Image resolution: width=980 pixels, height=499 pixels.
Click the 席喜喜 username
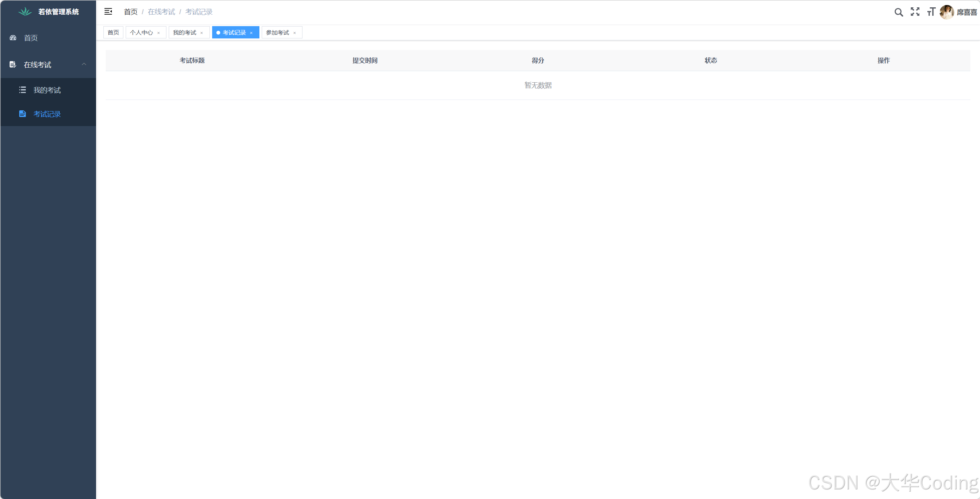(967, 12)
